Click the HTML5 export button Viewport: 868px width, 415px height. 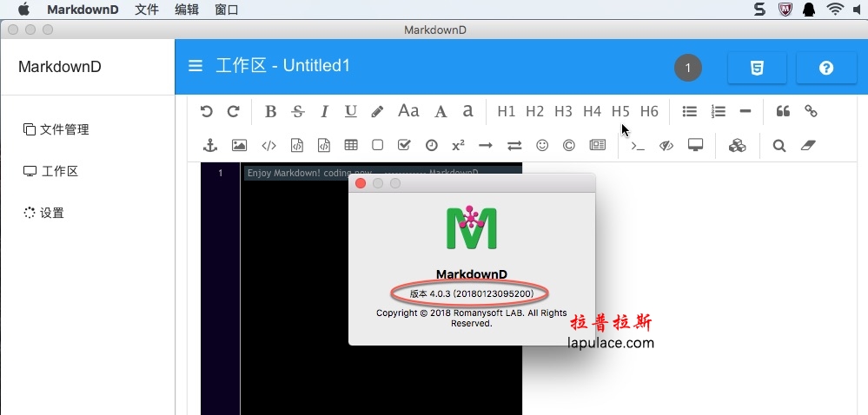[757, 68]
